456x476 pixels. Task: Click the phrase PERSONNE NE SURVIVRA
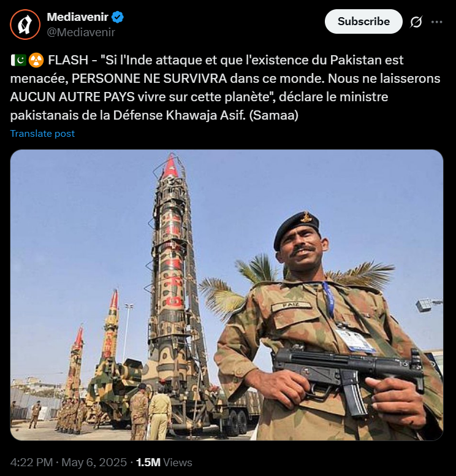pos(150,79)
